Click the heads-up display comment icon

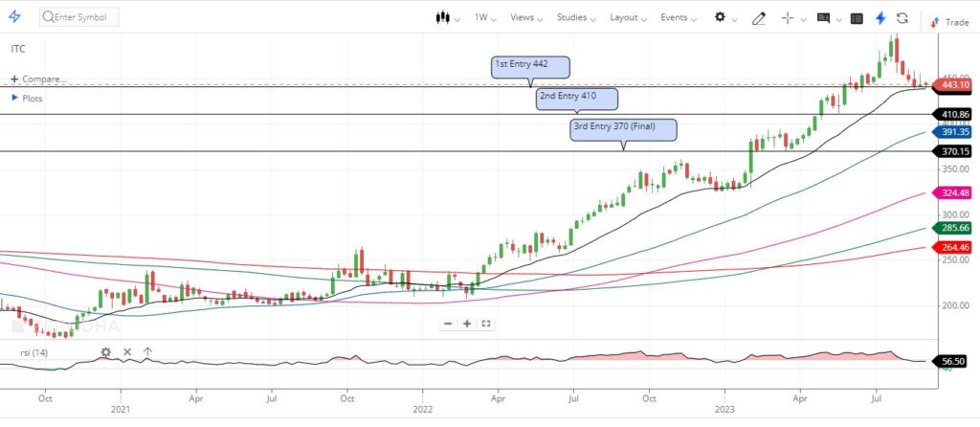click(x=823, y=18)
